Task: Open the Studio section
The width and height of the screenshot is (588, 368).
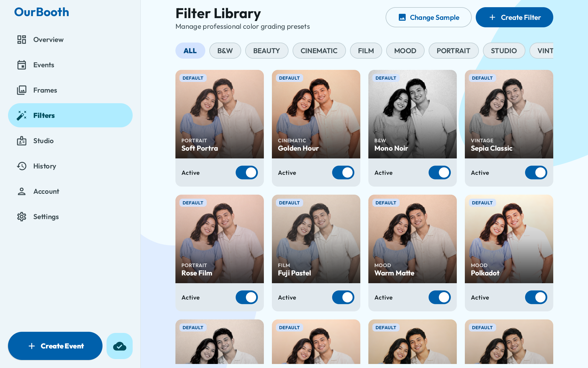Action: click(x=70, y=141)
